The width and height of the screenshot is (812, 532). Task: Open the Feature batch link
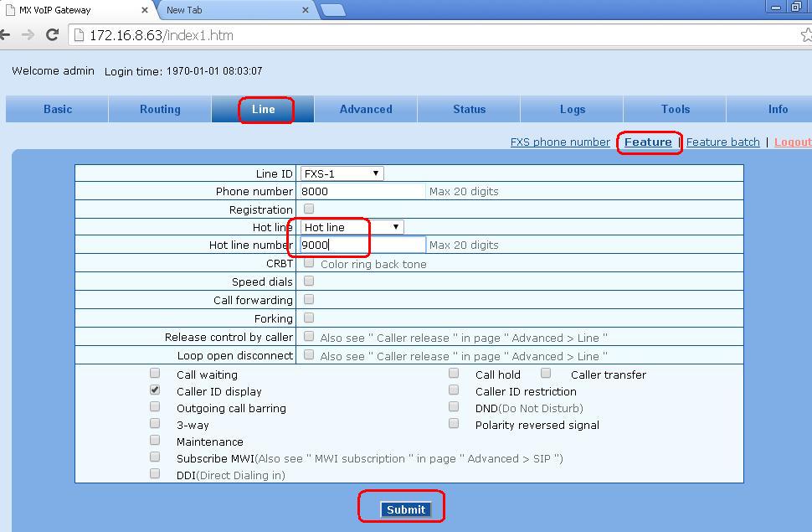[x=722, y=142]
